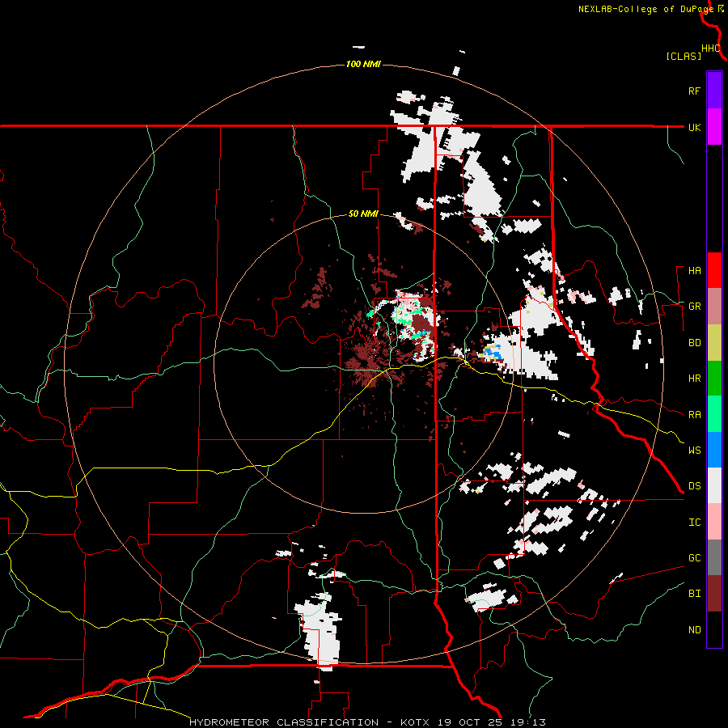The image size is (728, 728).
Task: Click the WS legend label
Action: click(x=694, y=450)
